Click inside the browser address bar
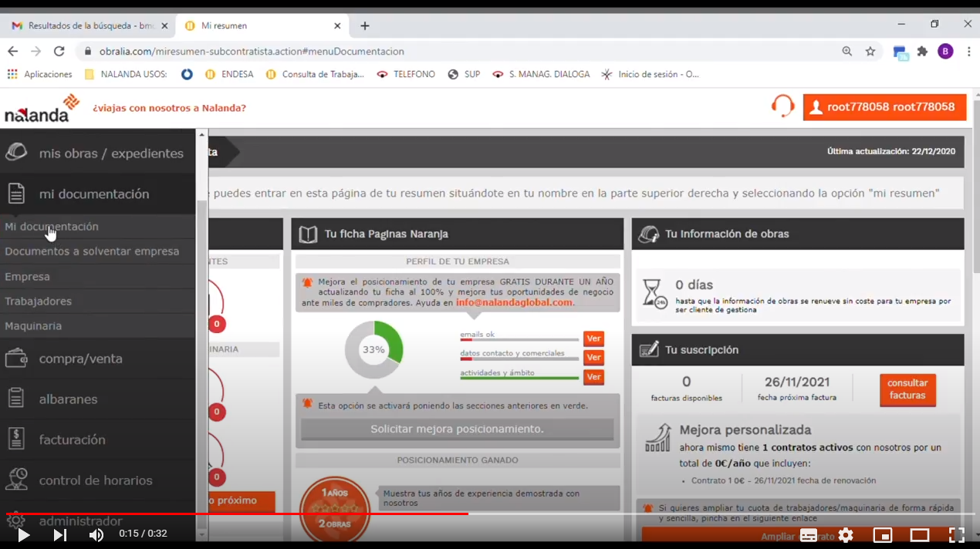The width and height of the screenshot is (980, 549). point(309,51)
